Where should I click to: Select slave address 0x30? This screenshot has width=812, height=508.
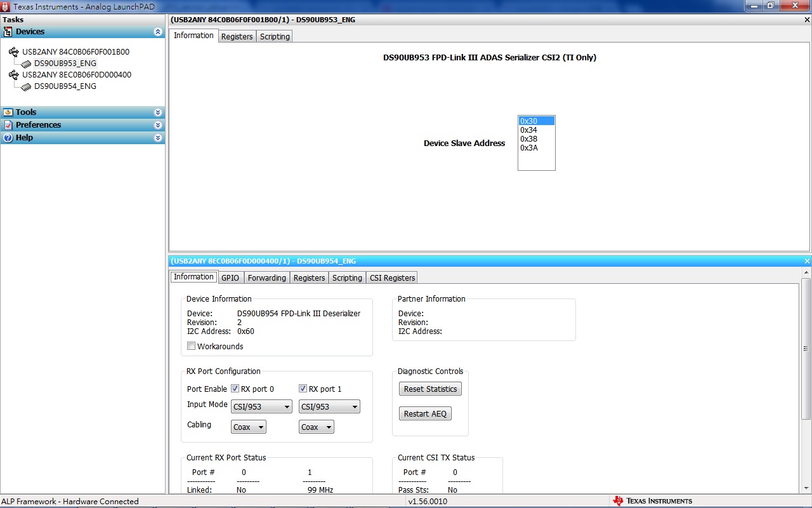point(537,121)
